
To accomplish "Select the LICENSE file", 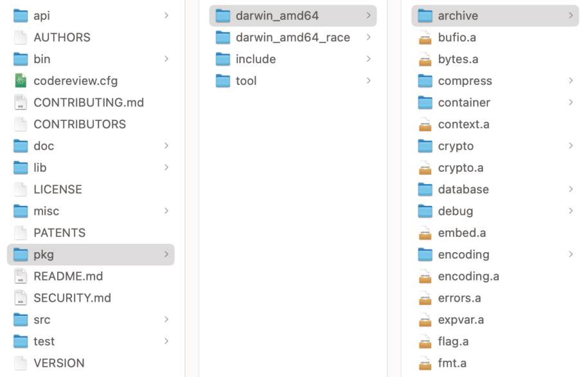I will click(91, 189).
